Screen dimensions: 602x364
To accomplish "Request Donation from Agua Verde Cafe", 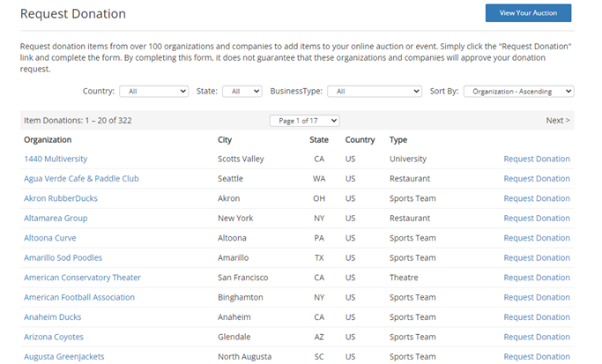I will click(x=537, y=179).
